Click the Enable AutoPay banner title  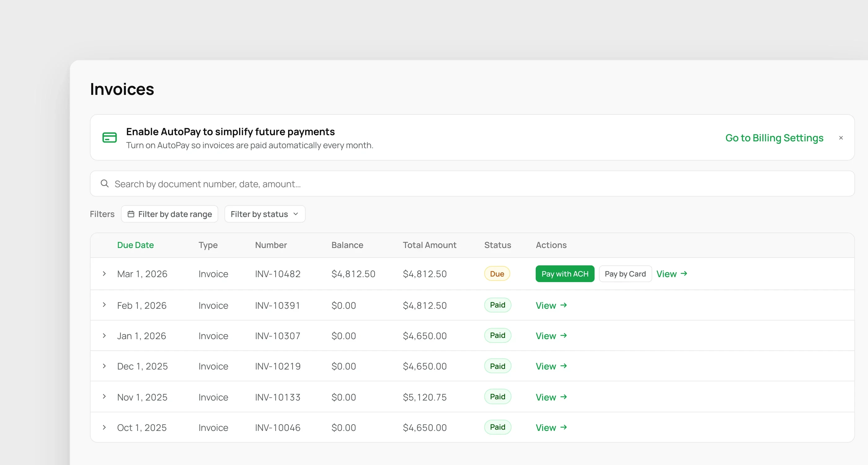[230, 131]
